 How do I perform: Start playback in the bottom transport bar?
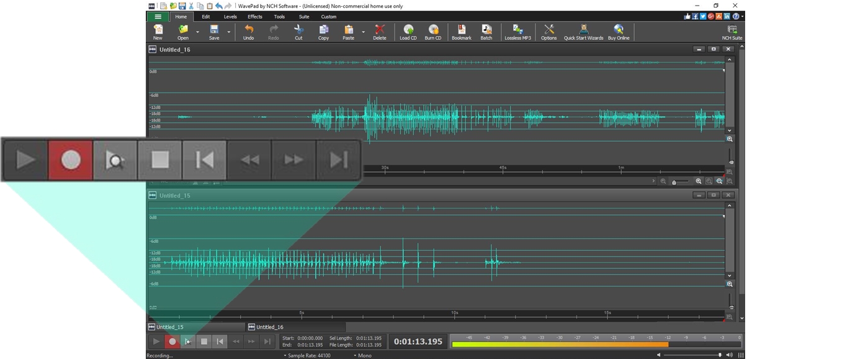point(156,341)
